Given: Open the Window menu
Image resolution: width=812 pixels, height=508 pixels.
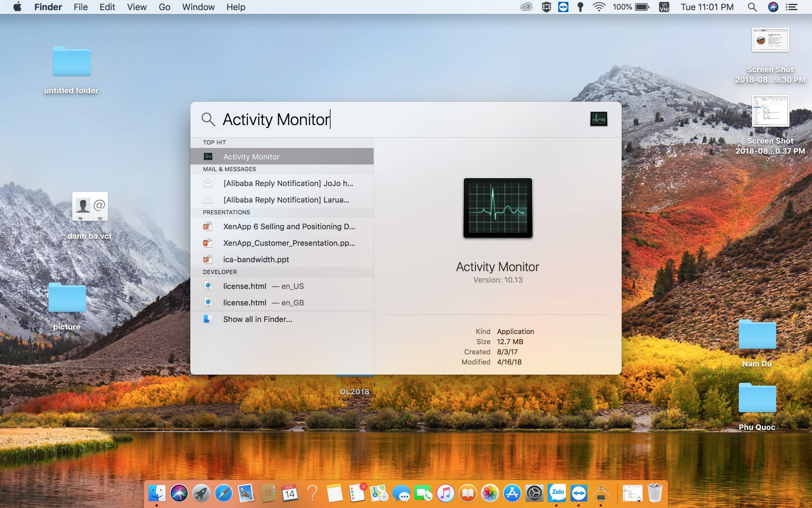Looking at the screenshot, I should click(x=198, y=7).
